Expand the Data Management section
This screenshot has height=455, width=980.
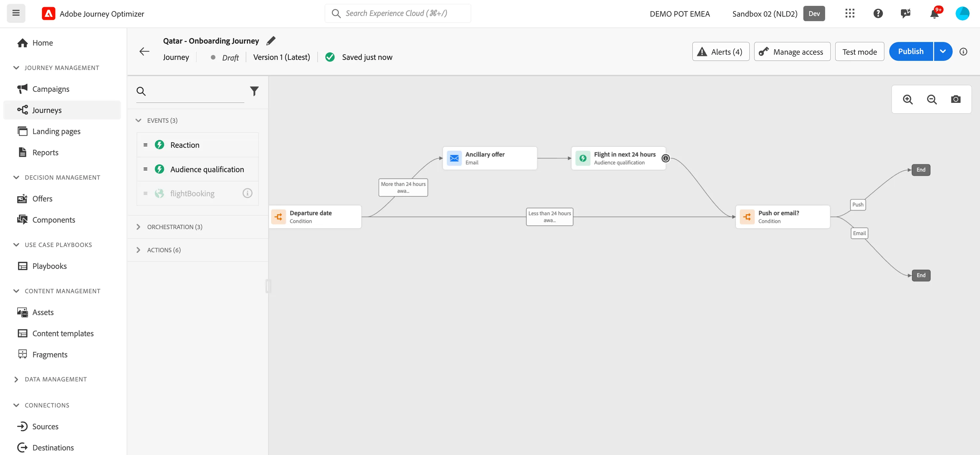16,379
